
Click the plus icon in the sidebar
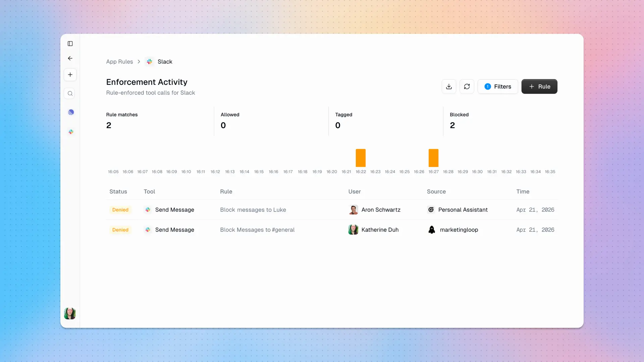(x=70, y=75)
